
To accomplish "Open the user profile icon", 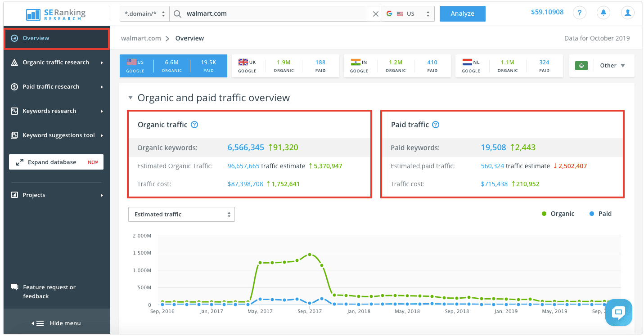I will click(627, 13).
